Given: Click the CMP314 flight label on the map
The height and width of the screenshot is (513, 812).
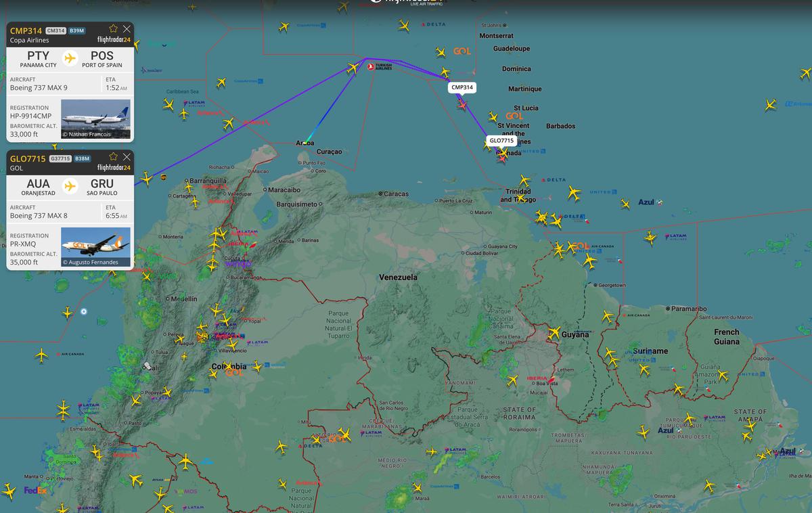Looking at the screenshot, I should point(461,87).
